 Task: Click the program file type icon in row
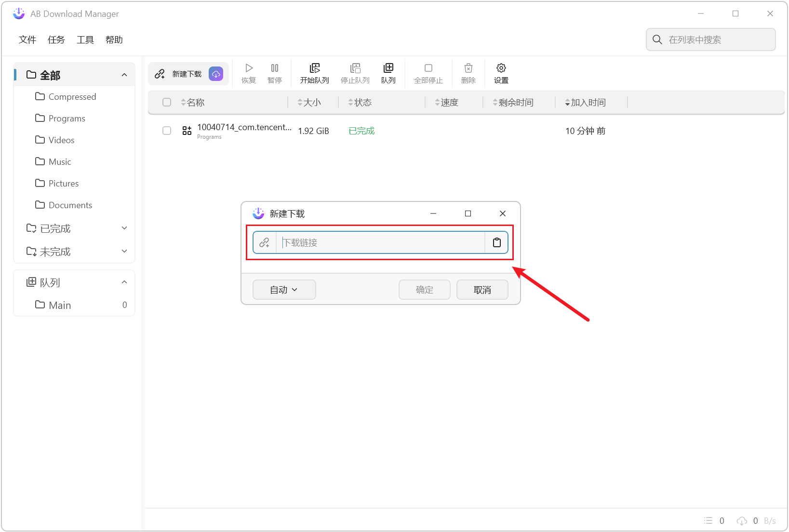coord(187,131)
